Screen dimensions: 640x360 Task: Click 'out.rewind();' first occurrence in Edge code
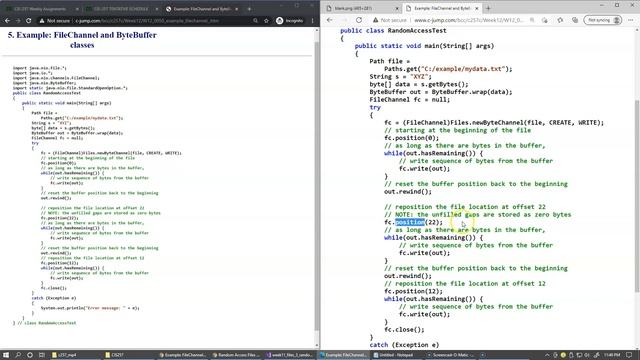point(407,191)
